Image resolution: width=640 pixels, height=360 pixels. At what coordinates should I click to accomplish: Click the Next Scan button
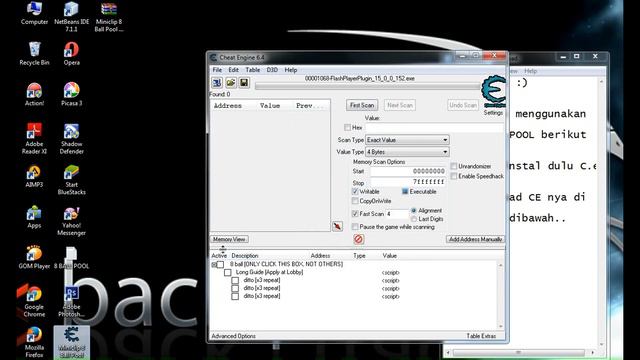(x=400, y=105)
